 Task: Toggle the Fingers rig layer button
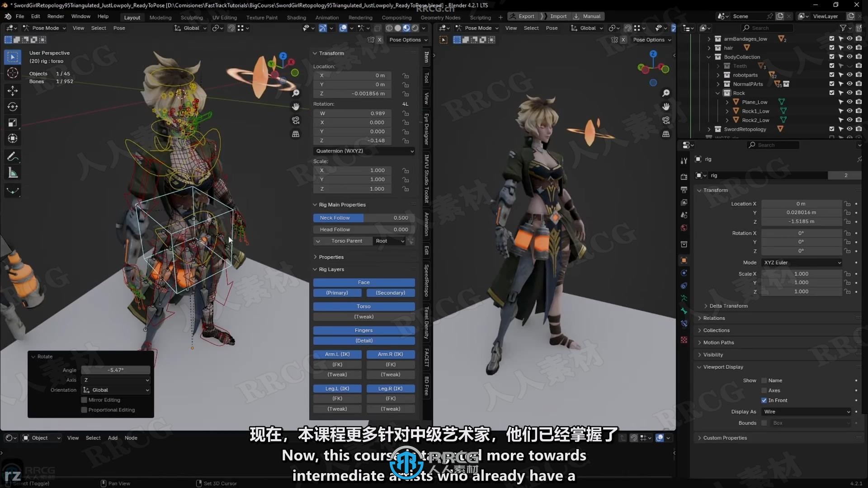364,330
